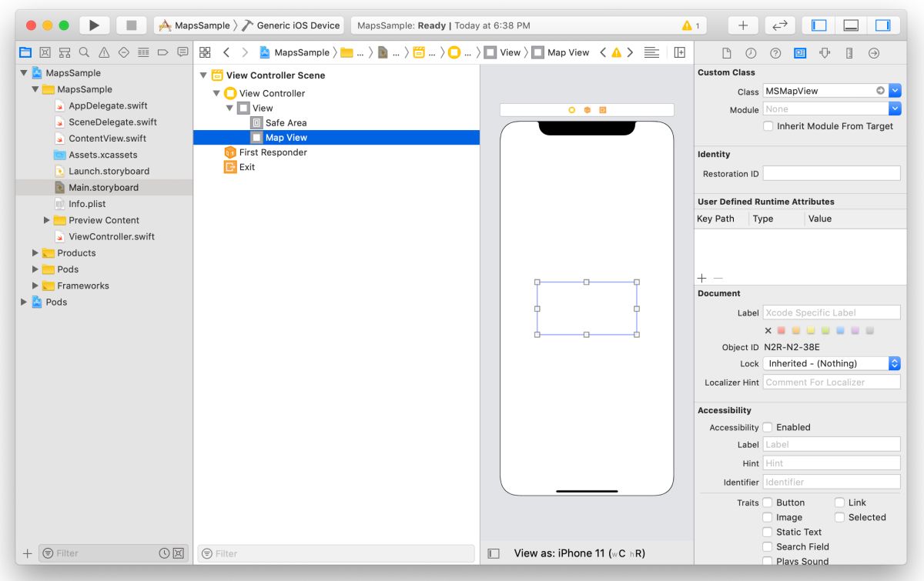Pick the green label color swatch
Screen dimensions: 924x581
[x=825, y=330]
